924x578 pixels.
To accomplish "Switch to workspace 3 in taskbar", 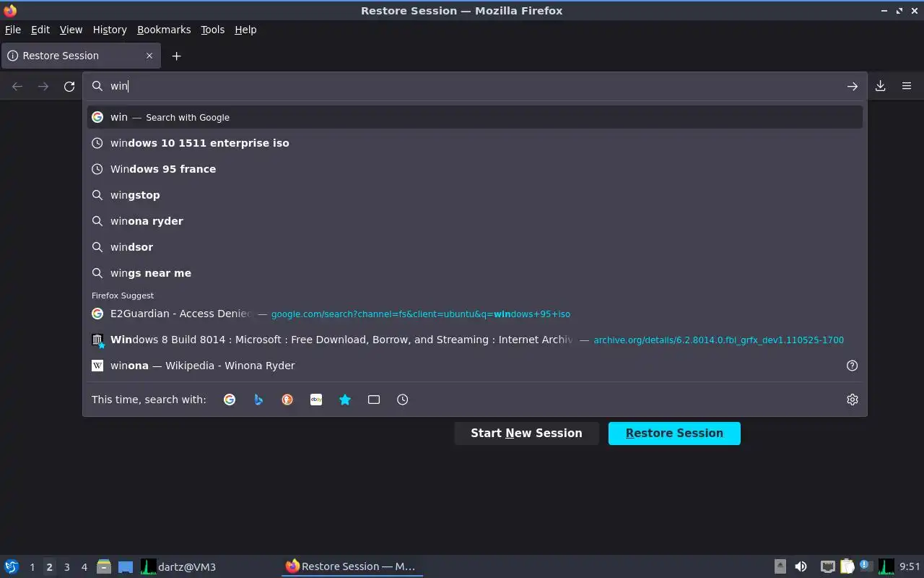I will pos(66,567).
